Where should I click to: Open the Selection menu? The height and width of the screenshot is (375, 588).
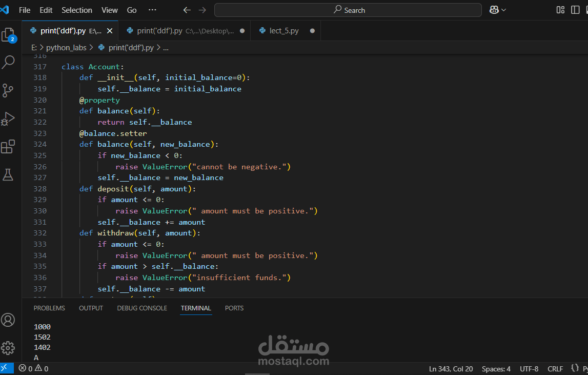click(77, 10)
